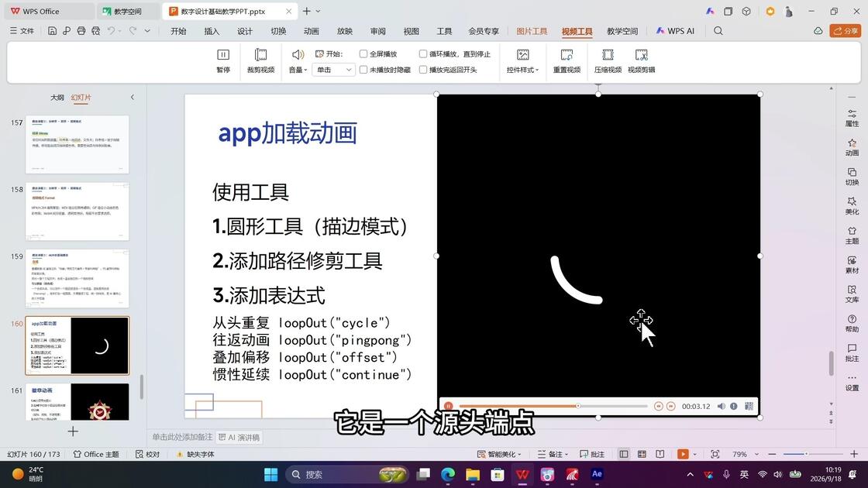Select slide 161 thumbnail
868x488 pixels.
click(x=77, y=402)
